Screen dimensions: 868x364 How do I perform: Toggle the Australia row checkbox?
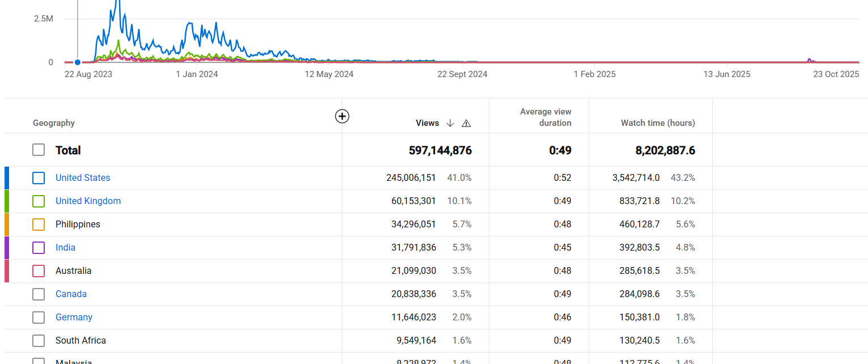[x=39, y=271]
